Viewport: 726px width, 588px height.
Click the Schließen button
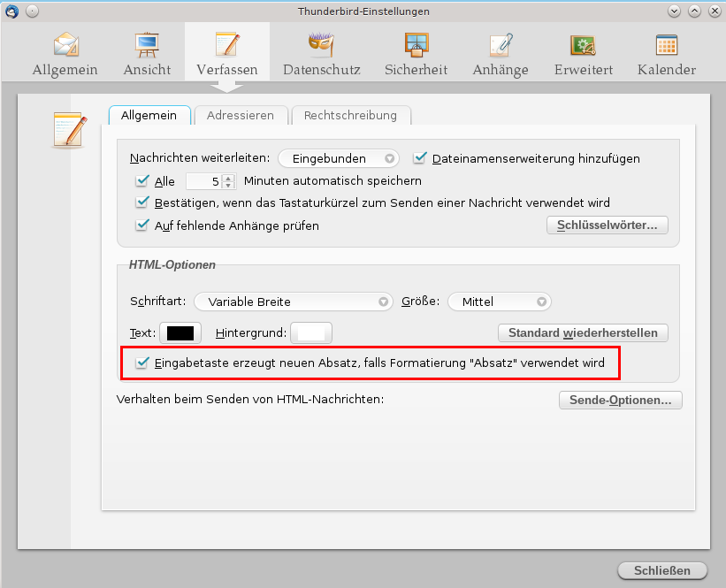(x=662, y=570)
